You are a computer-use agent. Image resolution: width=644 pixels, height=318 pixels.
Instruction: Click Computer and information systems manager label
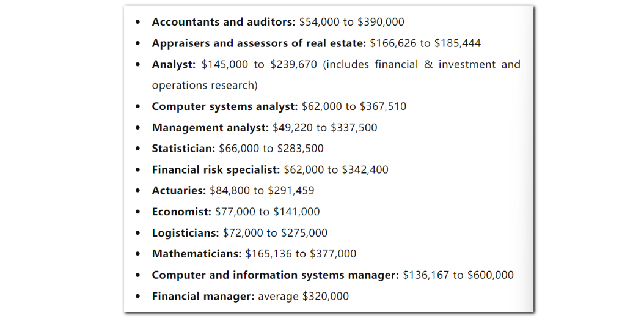point(275,275)
